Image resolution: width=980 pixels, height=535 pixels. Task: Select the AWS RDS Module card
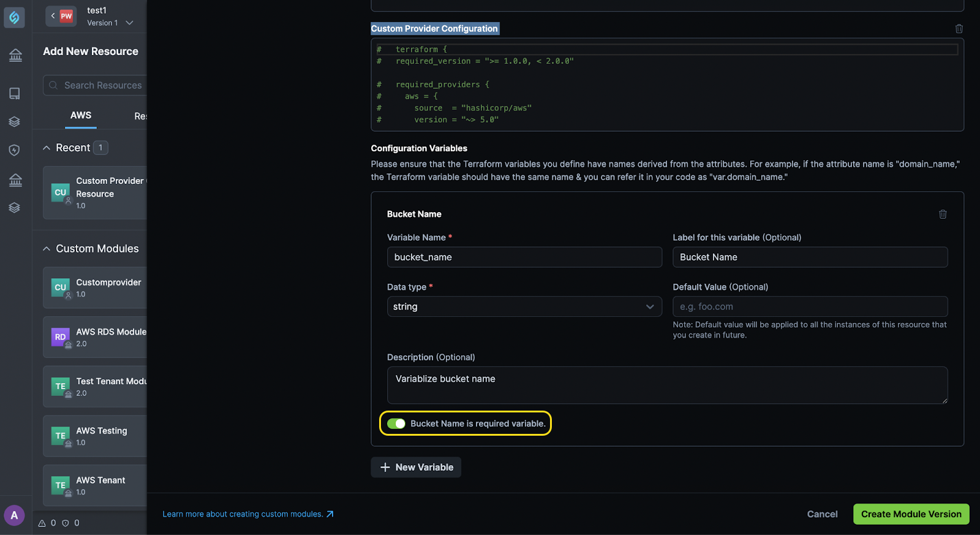(95, 337)
